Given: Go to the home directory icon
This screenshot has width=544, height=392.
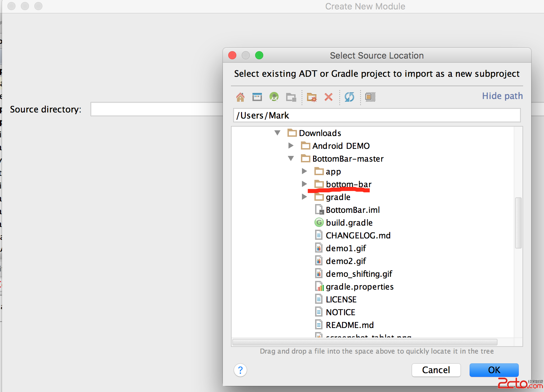Looking at the screenshot, I should (x=240, y=97).
